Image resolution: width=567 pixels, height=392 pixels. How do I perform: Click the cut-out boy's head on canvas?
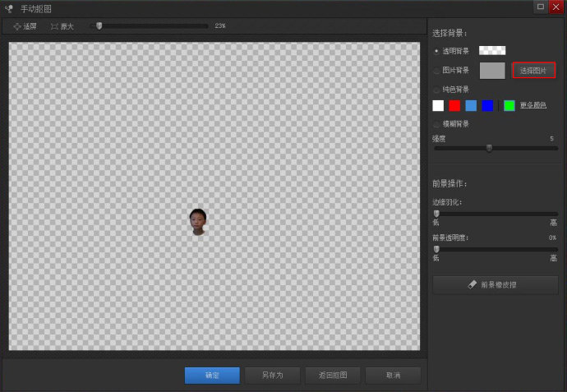198,222
